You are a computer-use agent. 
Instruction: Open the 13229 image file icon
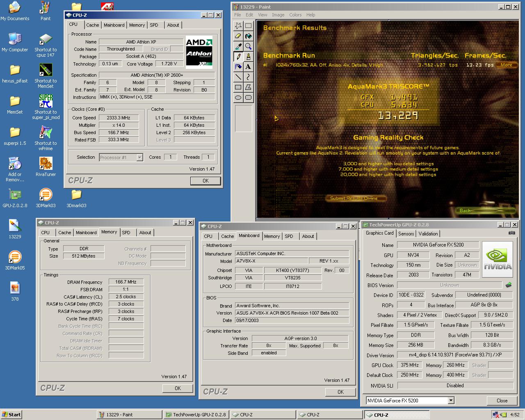(15, 229)
